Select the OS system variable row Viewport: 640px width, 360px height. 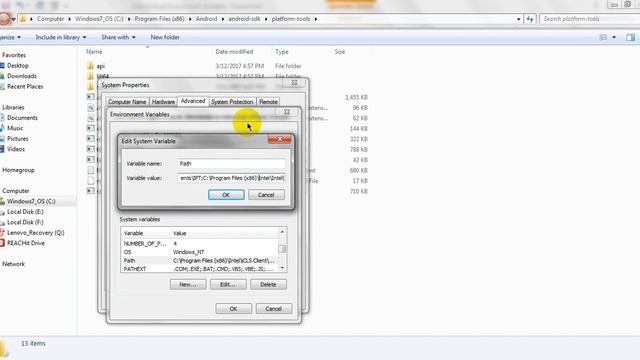(x=200, y=252)
